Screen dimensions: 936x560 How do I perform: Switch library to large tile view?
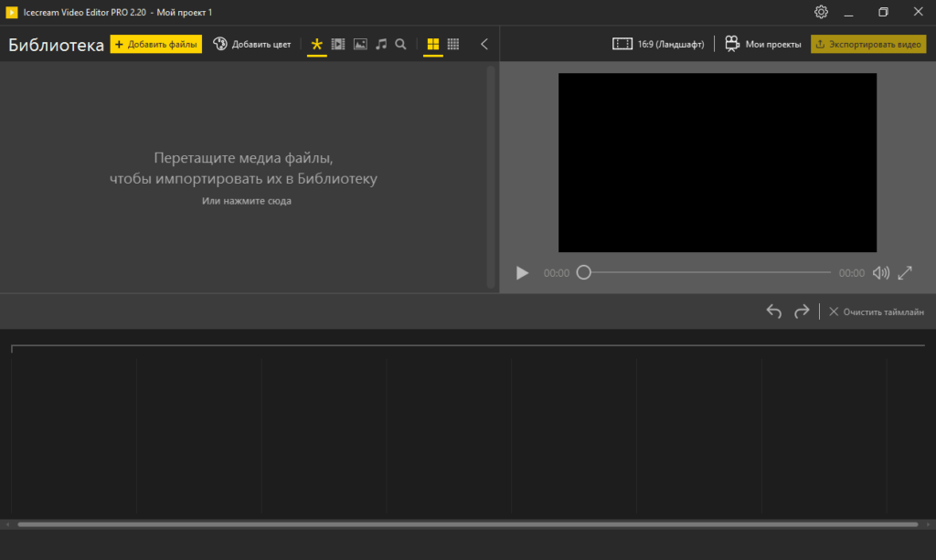[433, 44]
